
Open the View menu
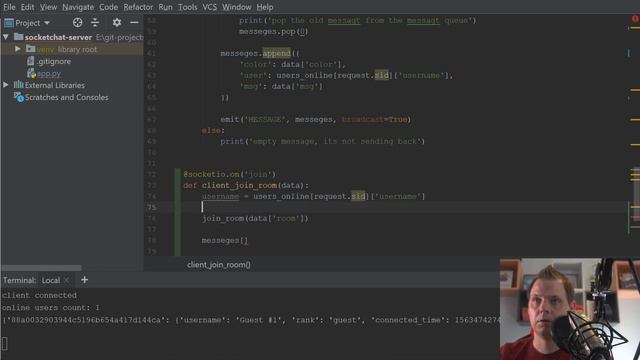pos(48,7)
